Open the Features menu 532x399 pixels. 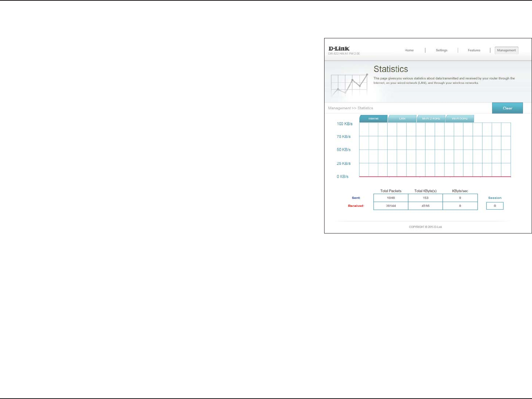pos(474,50)
